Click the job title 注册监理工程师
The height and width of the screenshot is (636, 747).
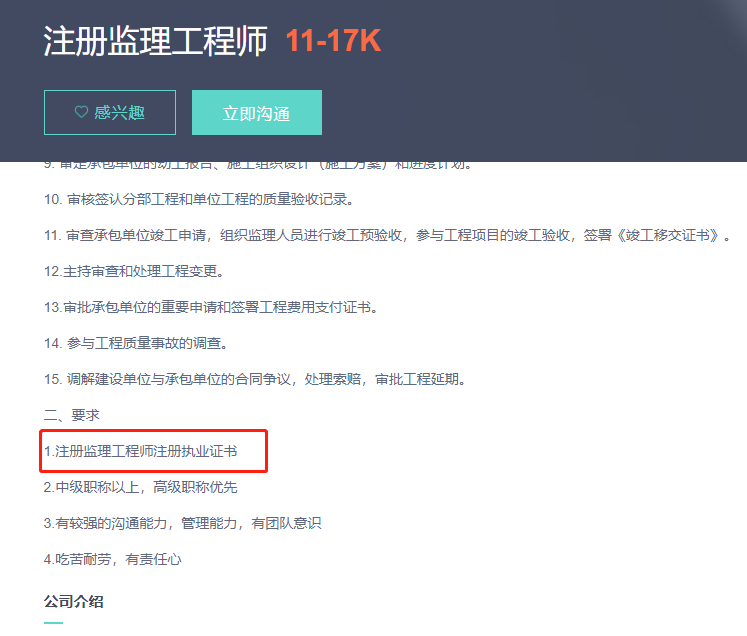click(156, 41)
